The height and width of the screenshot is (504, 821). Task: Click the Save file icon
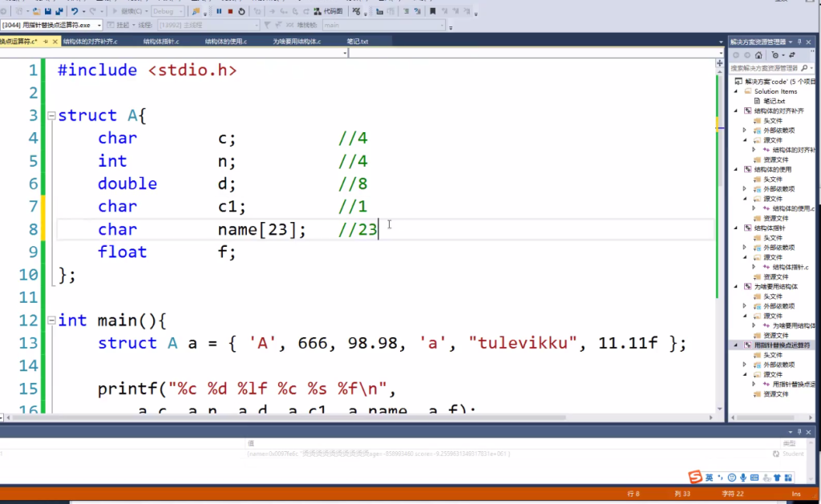tap(47, 11)
